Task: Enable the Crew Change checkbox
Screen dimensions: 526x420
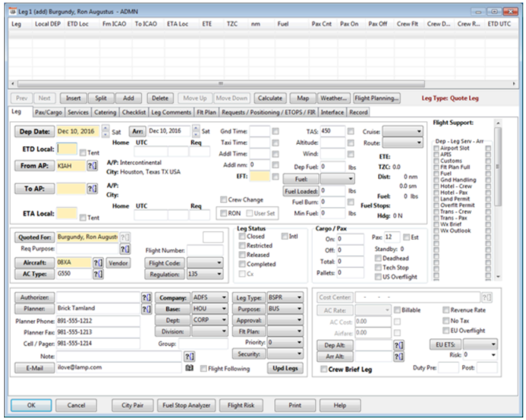Action: click(x=223, y=200)
